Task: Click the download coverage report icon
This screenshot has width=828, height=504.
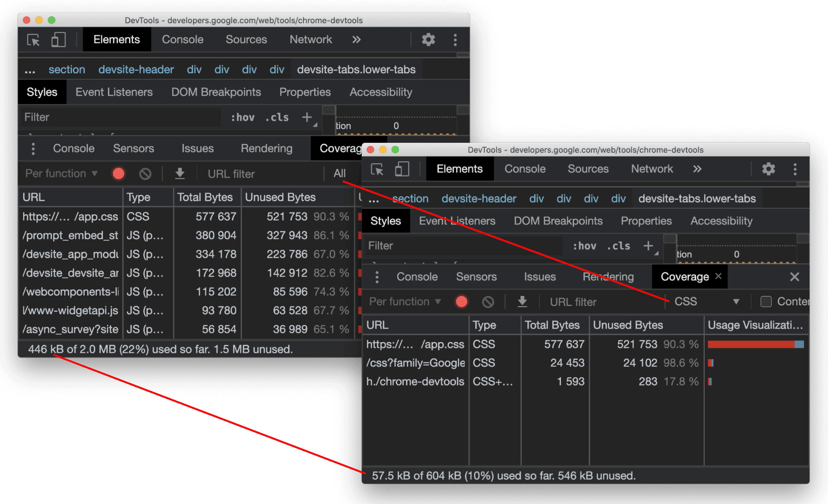Action: pos(519,302)
